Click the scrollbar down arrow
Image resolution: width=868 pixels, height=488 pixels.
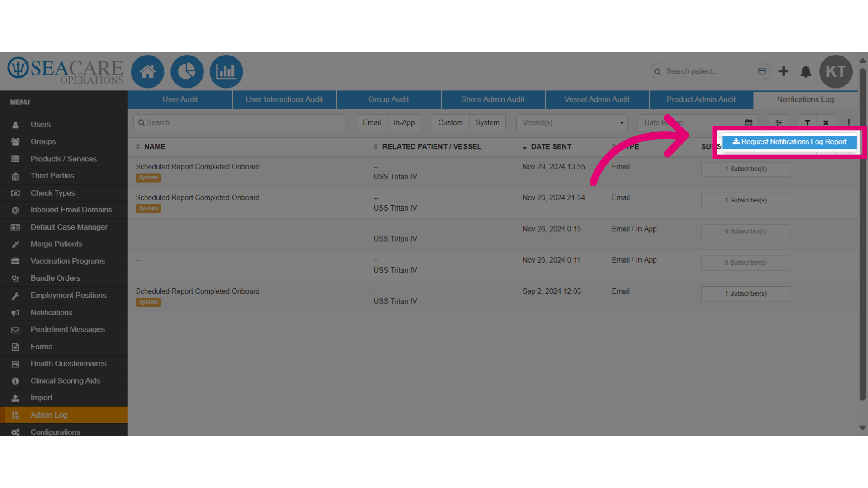pyautogui.click(x=863, y=428)
